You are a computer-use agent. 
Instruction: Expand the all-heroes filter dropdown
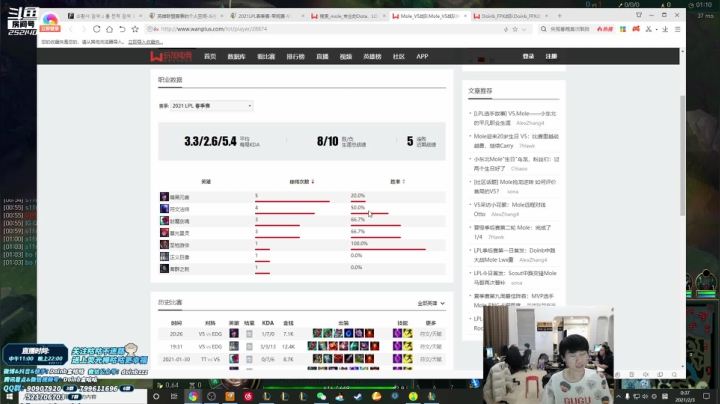[x=431, y=303]
